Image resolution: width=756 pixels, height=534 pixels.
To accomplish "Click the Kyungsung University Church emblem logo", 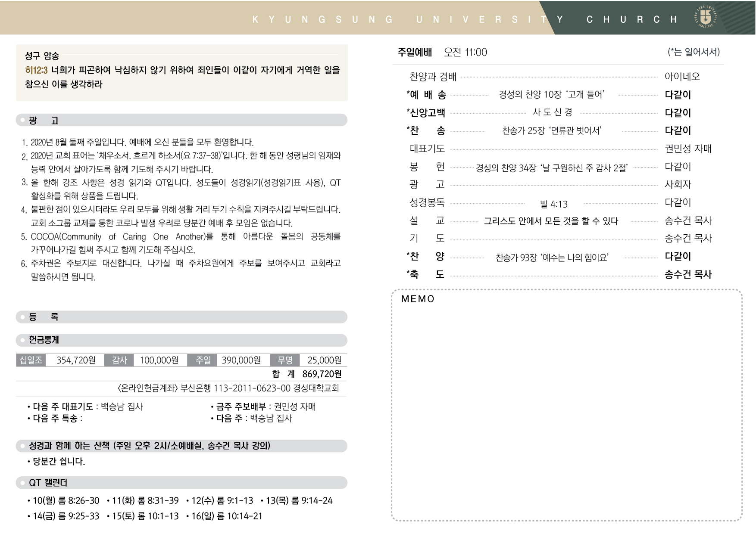I will 706,17.
